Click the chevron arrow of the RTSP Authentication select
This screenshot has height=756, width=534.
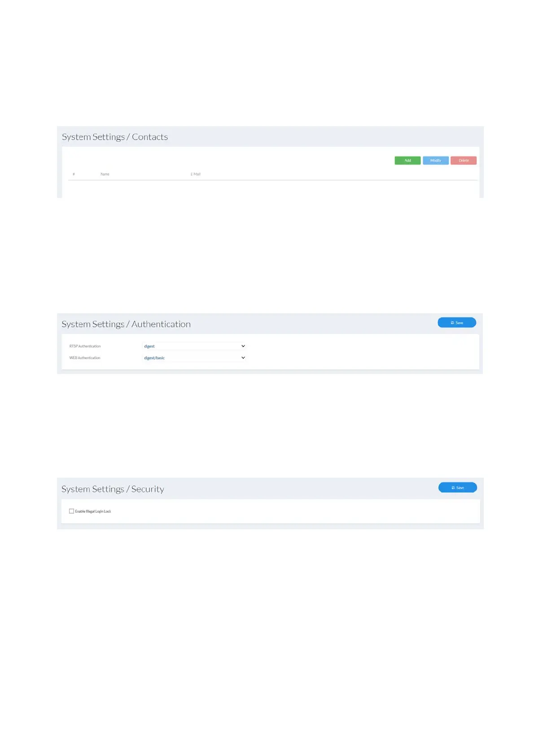243,346
